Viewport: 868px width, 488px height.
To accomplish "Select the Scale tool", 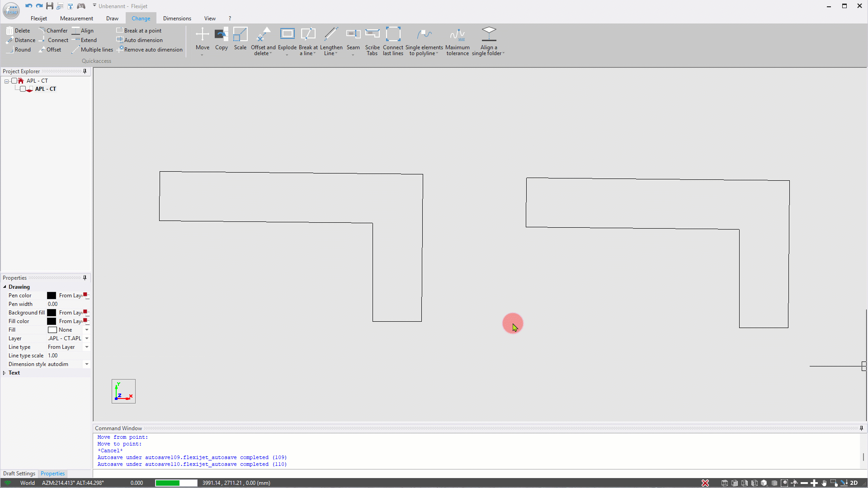I will coord(240,35).
